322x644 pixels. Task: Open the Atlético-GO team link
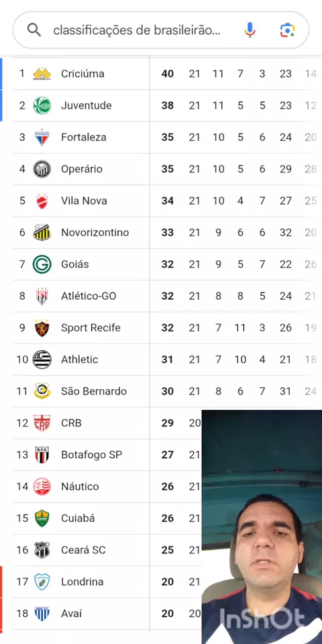[89, 296]
